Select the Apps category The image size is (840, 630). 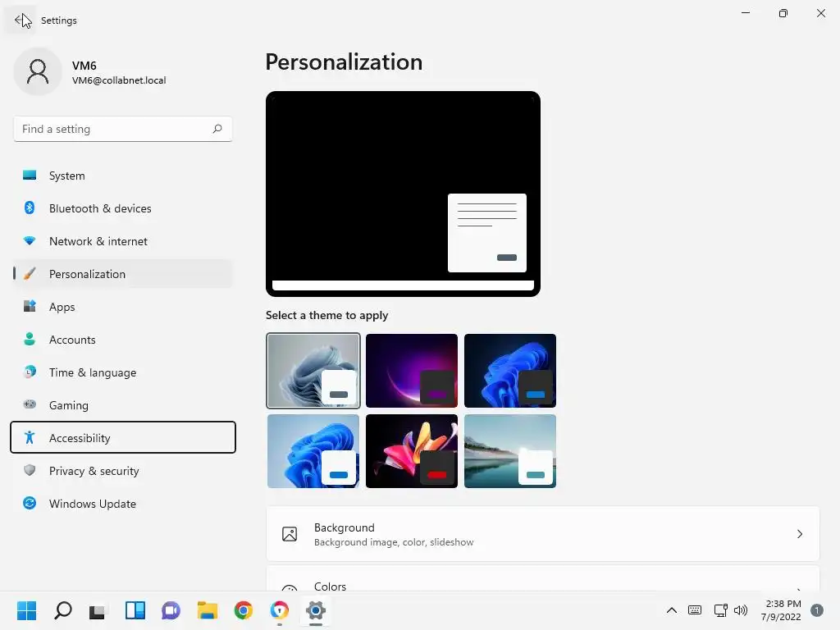tap(123, 307)
